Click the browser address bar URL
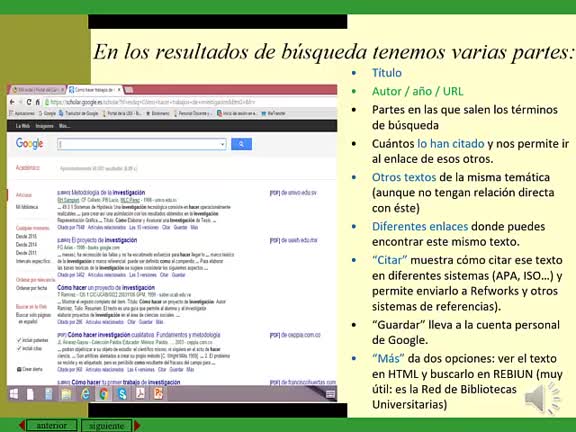Image resolution: width=576 pixels, height=432 pixels. pyautogui.click(x=152, y=102)
